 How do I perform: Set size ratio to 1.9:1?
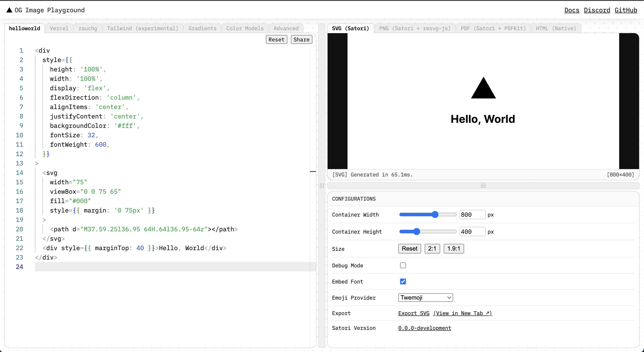[x=454, y=248]
